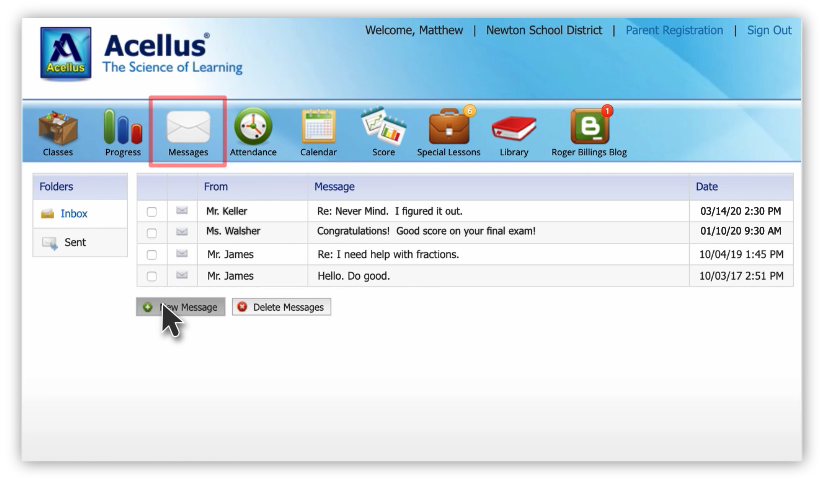Viewport: 822px width, 483px height.
Task: Click Newton School District text
Action: pos(544,30)
